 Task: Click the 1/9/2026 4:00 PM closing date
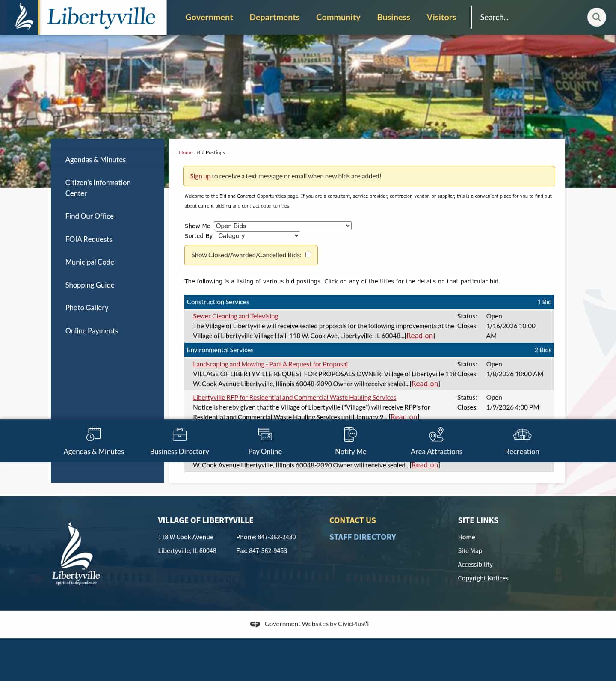pos(512,407)
